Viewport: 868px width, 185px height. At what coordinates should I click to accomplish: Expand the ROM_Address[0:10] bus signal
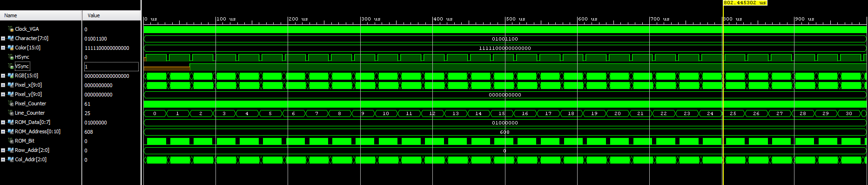3,131
